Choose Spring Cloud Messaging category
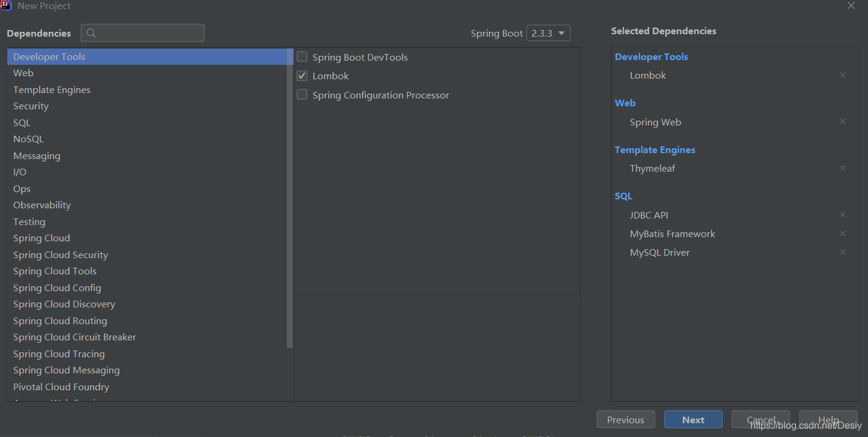Viewport: 868px width, 437px height. pyautogui.click(x=147, y=370)
